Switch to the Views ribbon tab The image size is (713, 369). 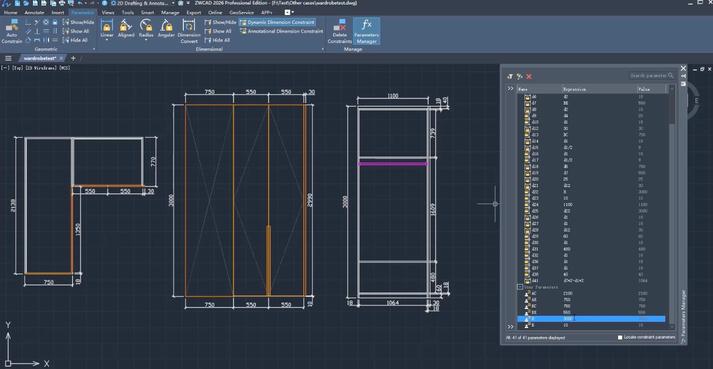pos(108,13)
